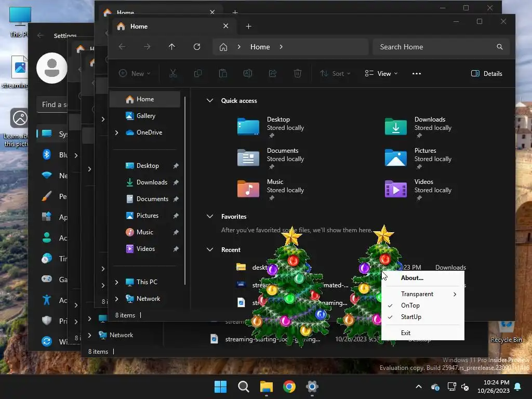Open pinned Documents in sidebar

[x=152, y=199]
